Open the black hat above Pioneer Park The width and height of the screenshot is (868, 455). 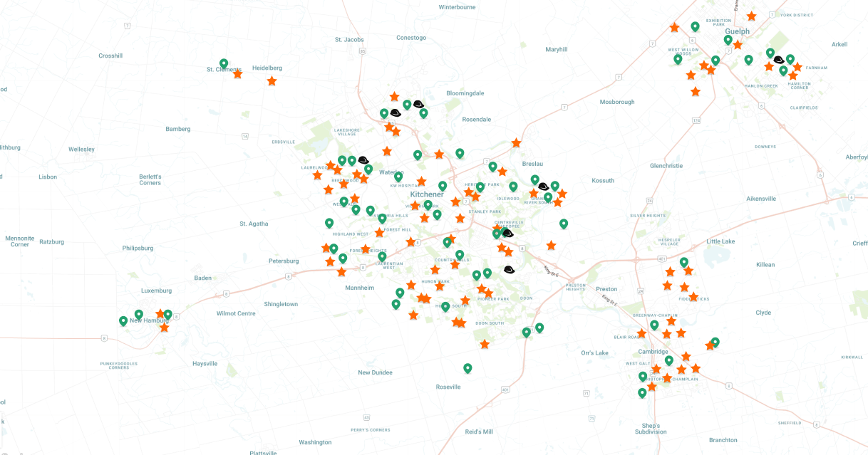(x=509, y=270)
